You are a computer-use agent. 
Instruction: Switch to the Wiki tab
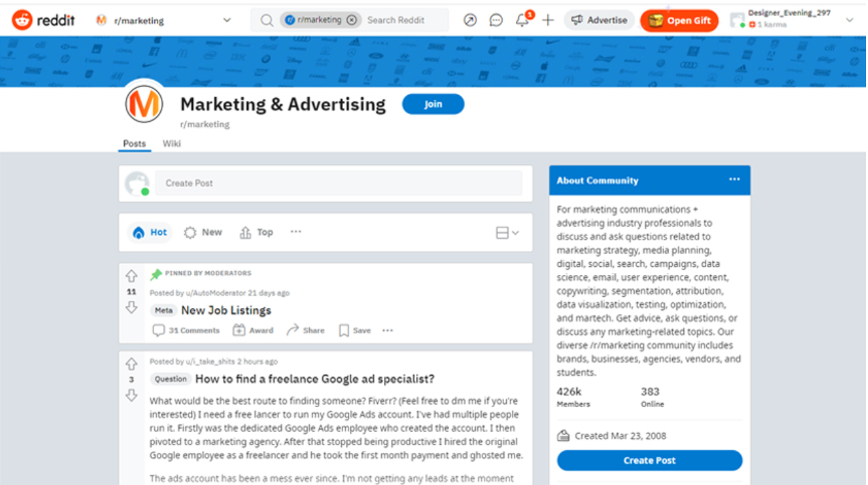coord(172,144)
